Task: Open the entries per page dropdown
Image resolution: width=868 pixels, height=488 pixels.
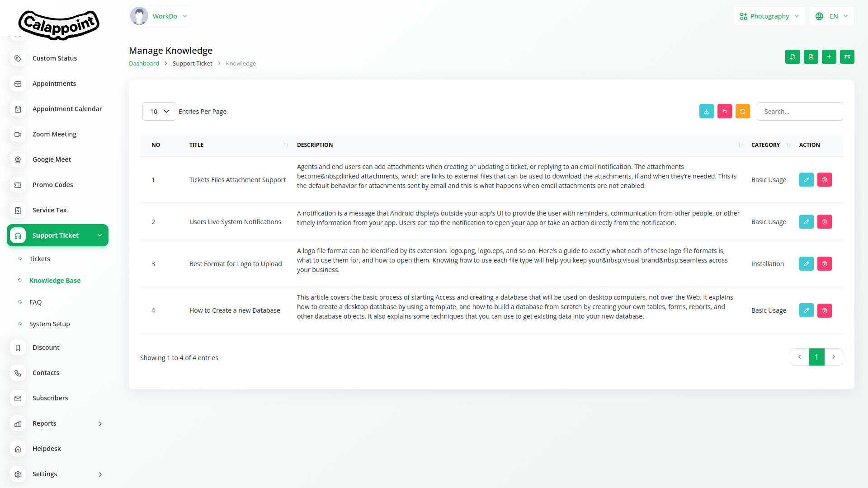Action: 159,112
